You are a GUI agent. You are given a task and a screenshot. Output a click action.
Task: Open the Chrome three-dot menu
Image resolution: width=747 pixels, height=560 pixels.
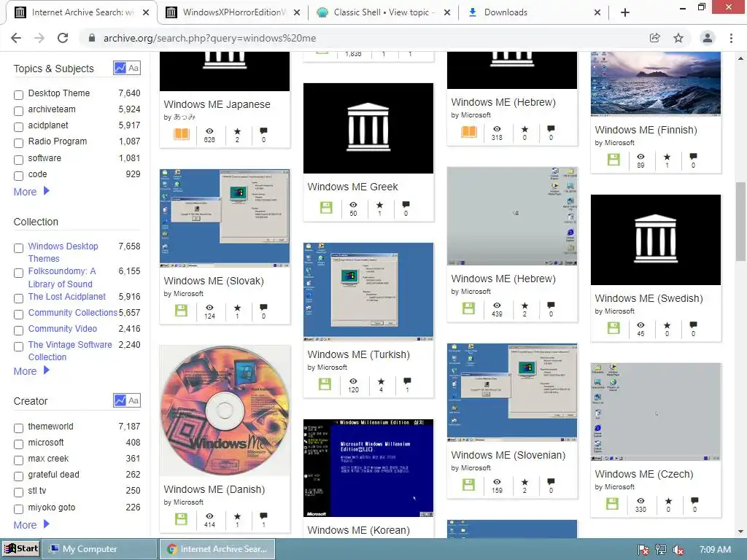731,38
